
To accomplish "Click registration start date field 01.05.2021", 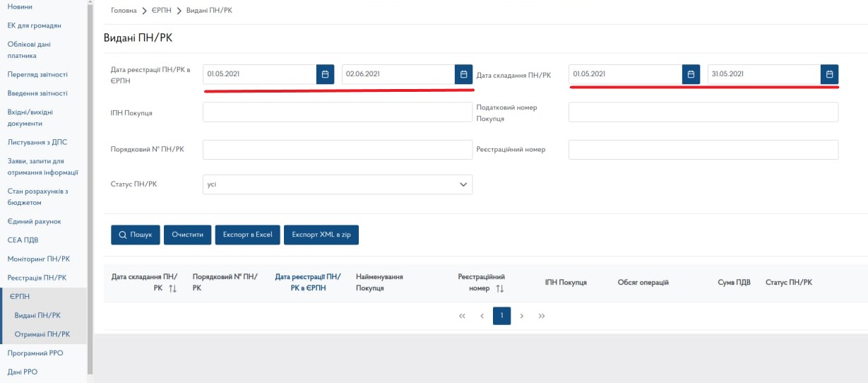I will [x=260, y=74].
